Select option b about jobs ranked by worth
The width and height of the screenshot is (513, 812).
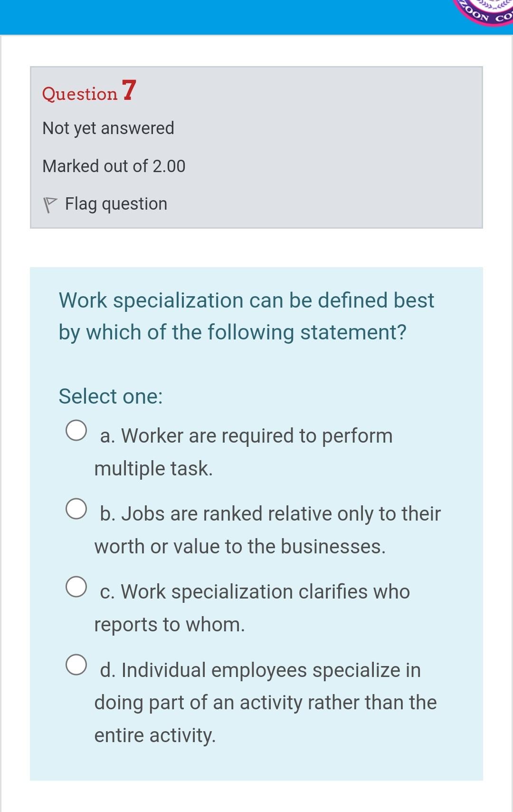pyautogui.click(x=76, y=508)
